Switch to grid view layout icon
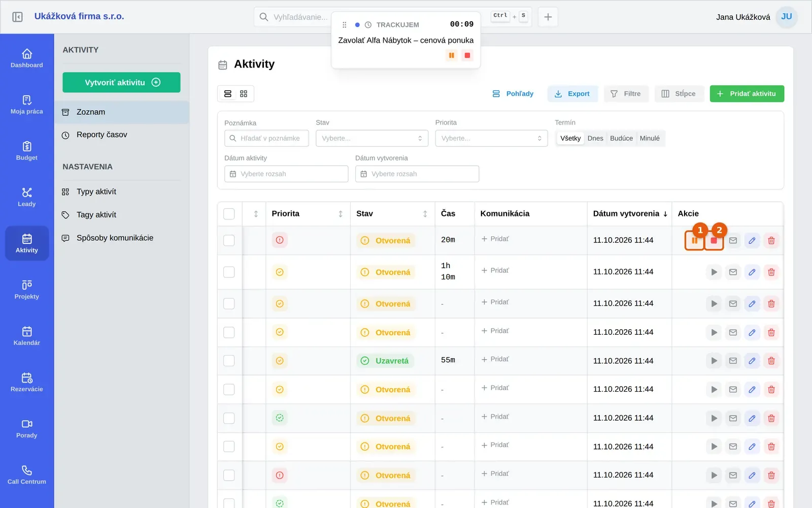The image size is (812, 508). [x=244, y=94]
